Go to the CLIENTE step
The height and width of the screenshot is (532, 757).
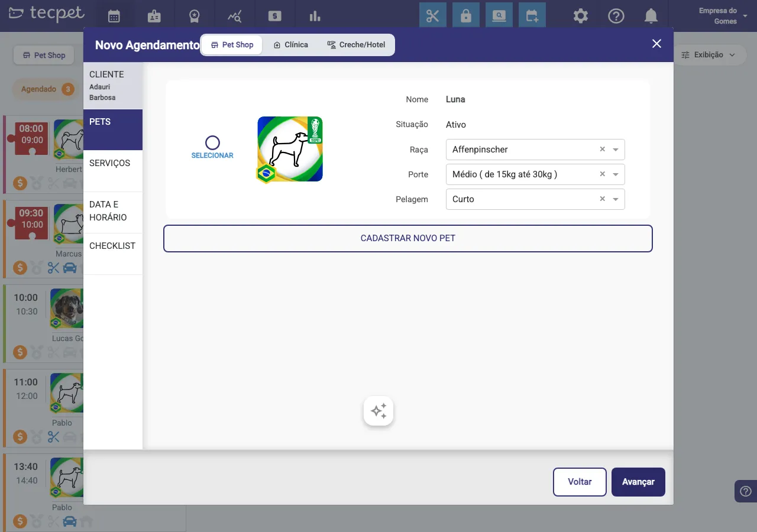click(113, 86)
